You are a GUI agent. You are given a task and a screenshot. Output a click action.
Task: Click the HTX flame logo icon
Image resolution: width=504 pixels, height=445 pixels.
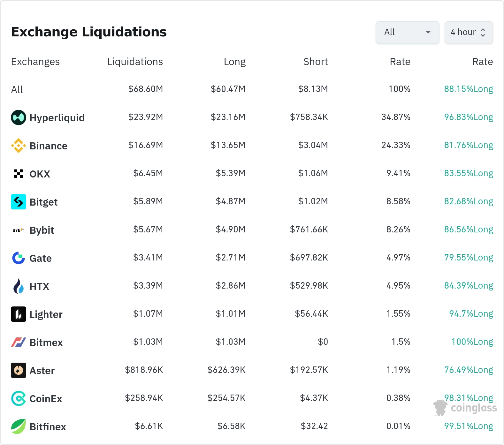click(x=19, y=286)
